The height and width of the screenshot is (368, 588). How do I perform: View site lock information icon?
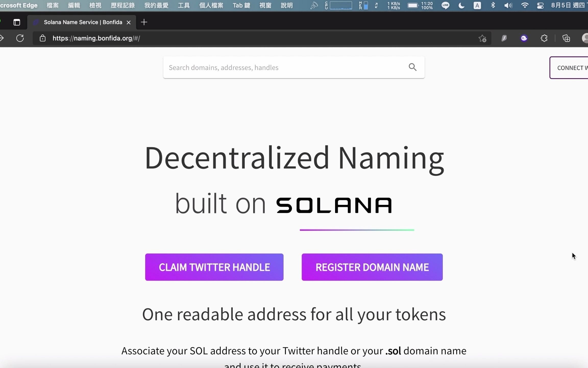point(43,38)
